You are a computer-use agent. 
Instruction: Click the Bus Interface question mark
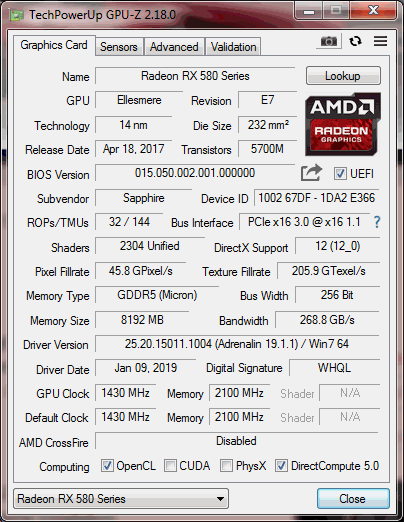(377, 222)
